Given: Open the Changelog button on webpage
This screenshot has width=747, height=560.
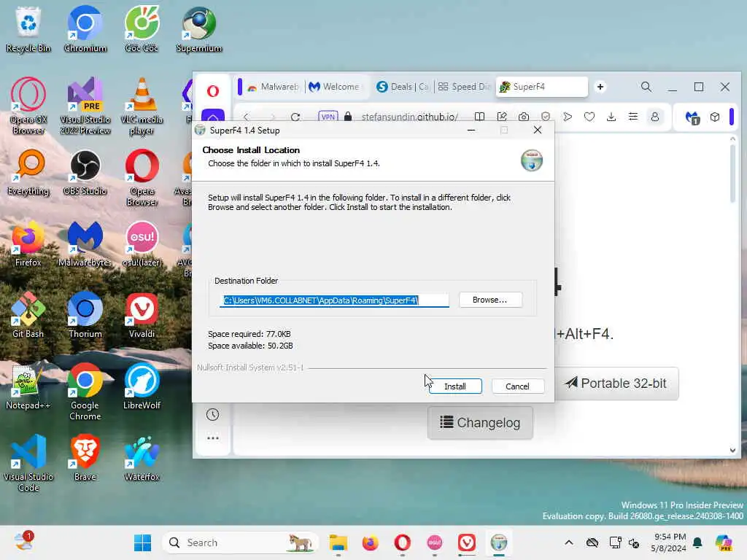Looking at the screenshot, I should 480,422.
